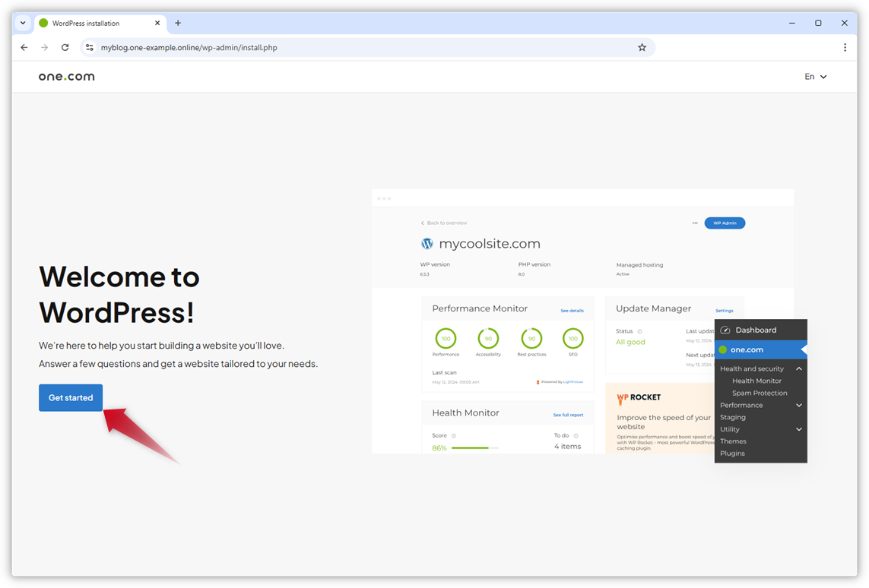Open the three-dot menu next to WP Admin
This screenshot has width=869, height=588.
click(x=694, y=223)
